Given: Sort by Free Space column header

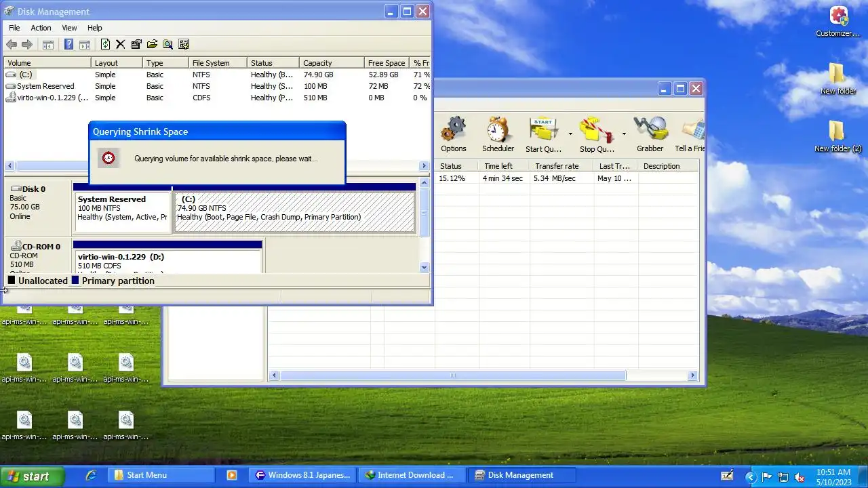Looking at the screenshot, I should tap(387, 63).
